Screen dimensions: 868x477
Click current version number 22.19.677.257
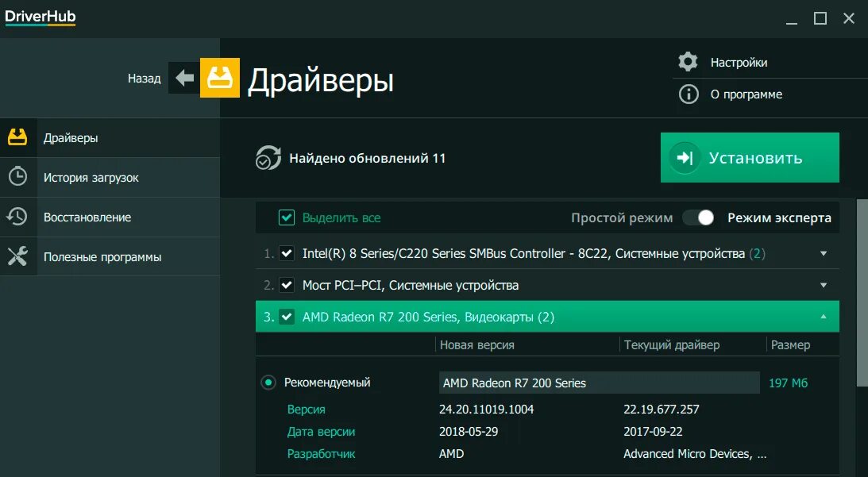661,410
